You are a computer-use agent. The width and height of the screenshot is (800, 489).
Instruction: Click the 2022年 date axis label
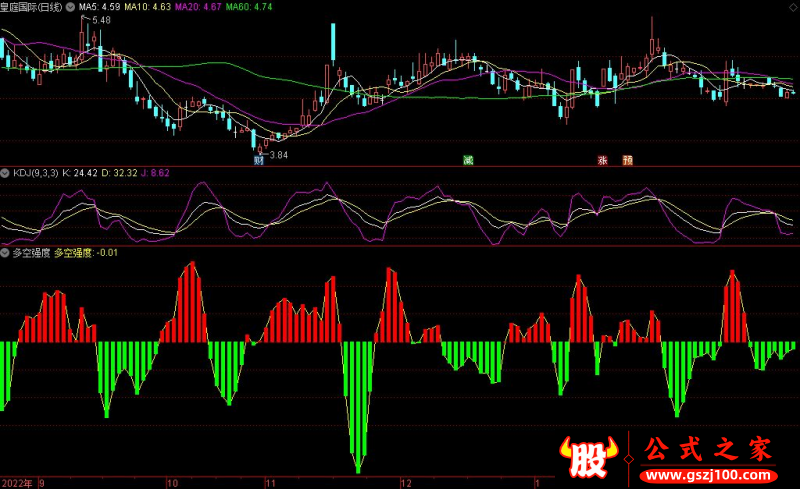tap(17, 483)
